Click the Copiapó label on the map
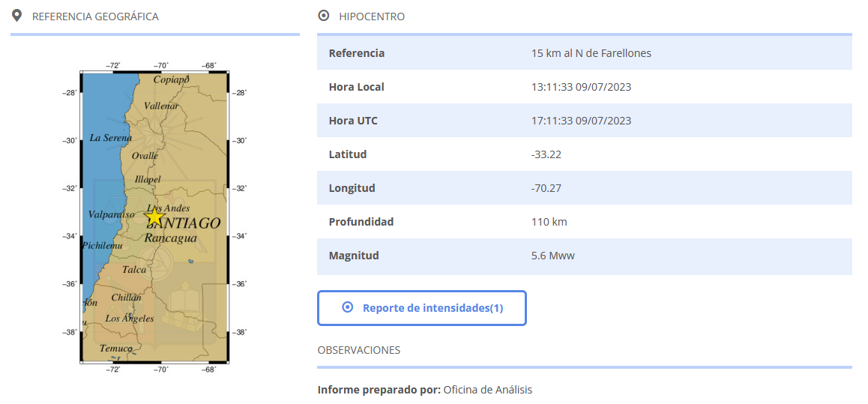The image size is (868, 404). [x=171, y=79]
